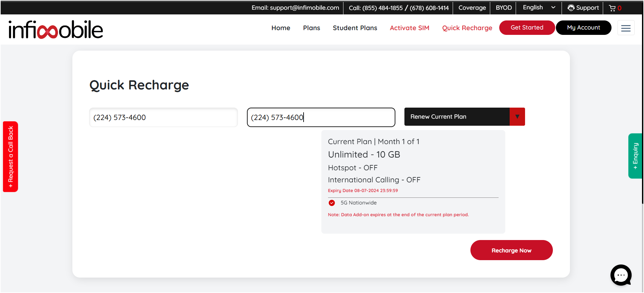Click the Support headset icon

571,8
